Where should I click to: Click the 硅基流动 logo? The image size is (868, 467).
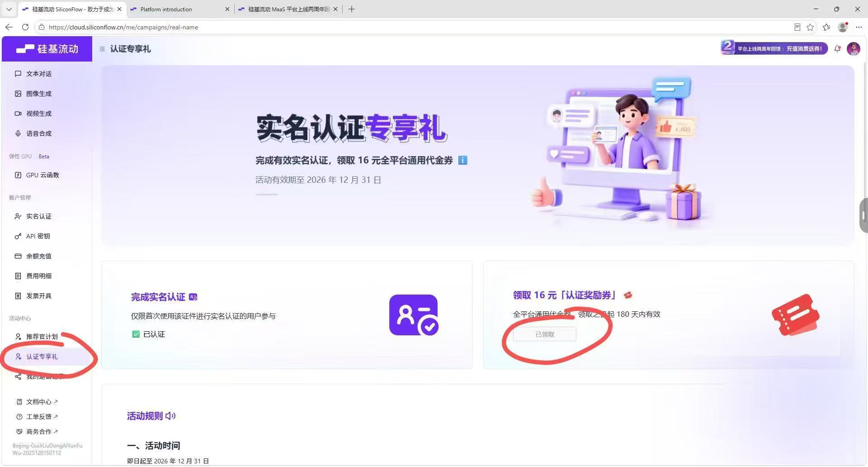click(x=47, y=49)
